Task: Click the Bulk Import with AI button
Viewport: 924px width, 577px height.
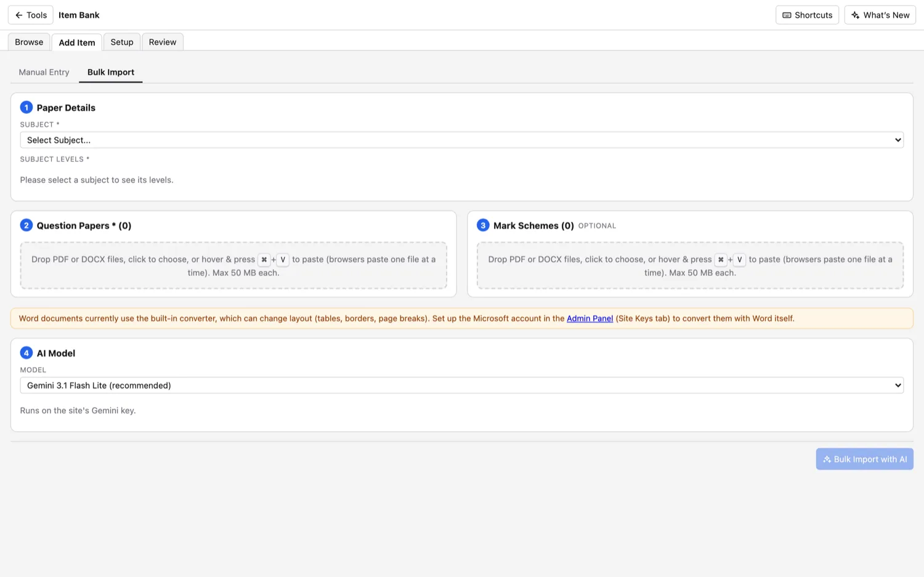Action: coord(865,459)
